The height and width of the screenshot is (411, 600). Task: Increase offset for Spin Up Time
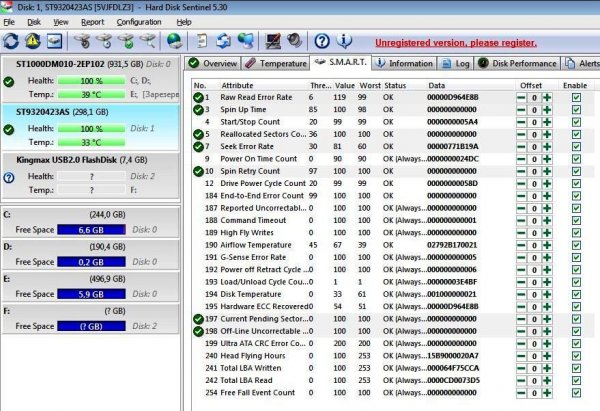pyautogui.click(x=547, y=110)
